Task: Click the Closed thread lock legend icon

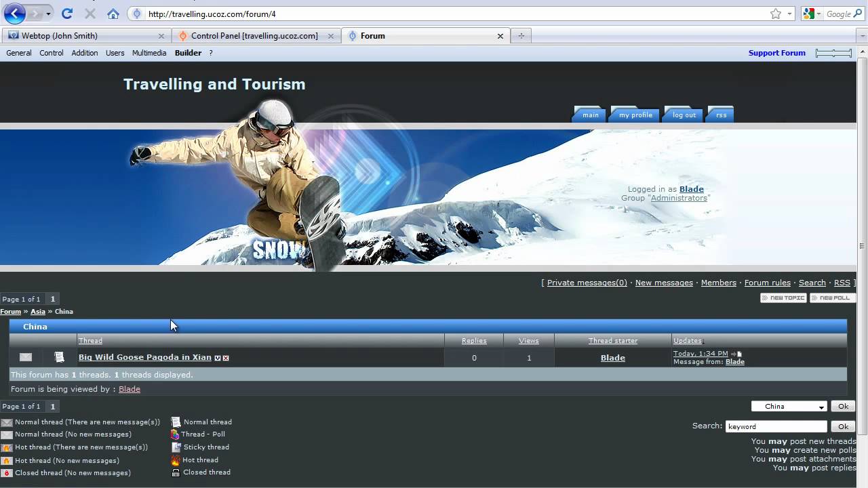Action: (176, 472)
